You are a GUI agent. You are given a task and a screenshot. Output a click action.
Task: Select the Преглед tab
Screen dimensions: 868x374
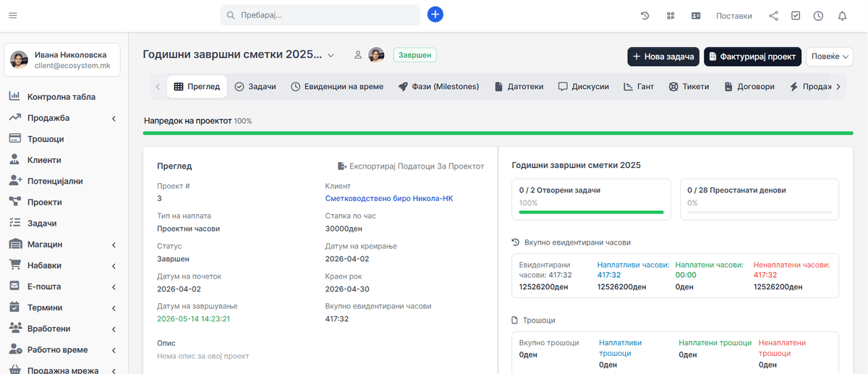click(x=197, y=86)
